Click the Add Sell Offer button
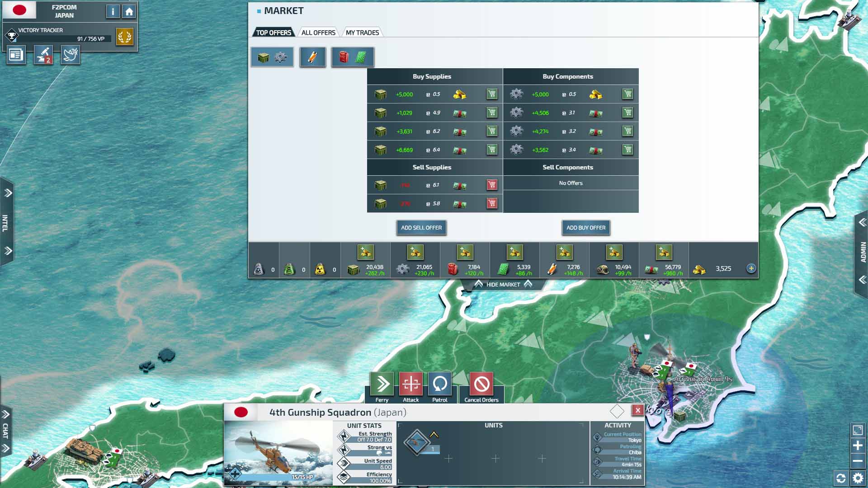The width and height of the screenshot is (868, 488). [x=421, y=228]
